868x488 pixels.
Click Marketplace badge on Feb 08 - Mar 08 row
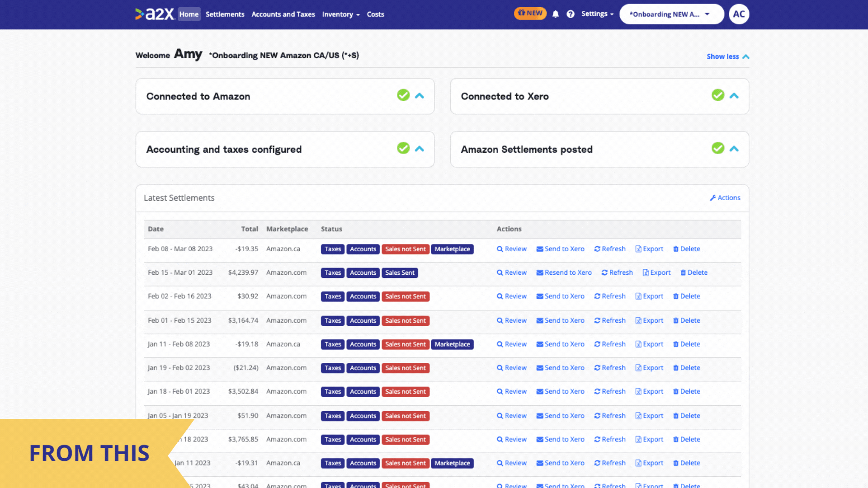coord(453,249)
